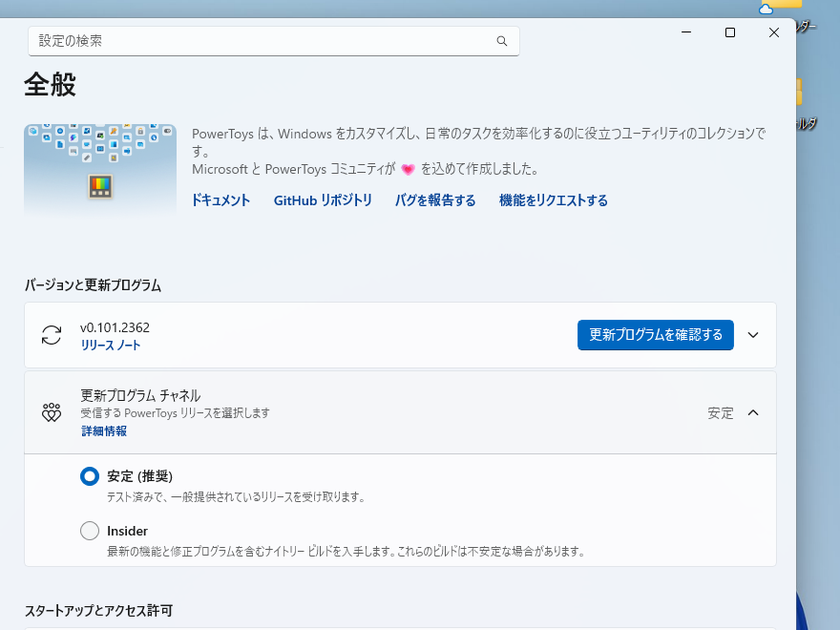The height and width of the screenshot is (630, 840).
Task: Click the スタートアップとアクセス許可 section heading
Action: point(98,611)
